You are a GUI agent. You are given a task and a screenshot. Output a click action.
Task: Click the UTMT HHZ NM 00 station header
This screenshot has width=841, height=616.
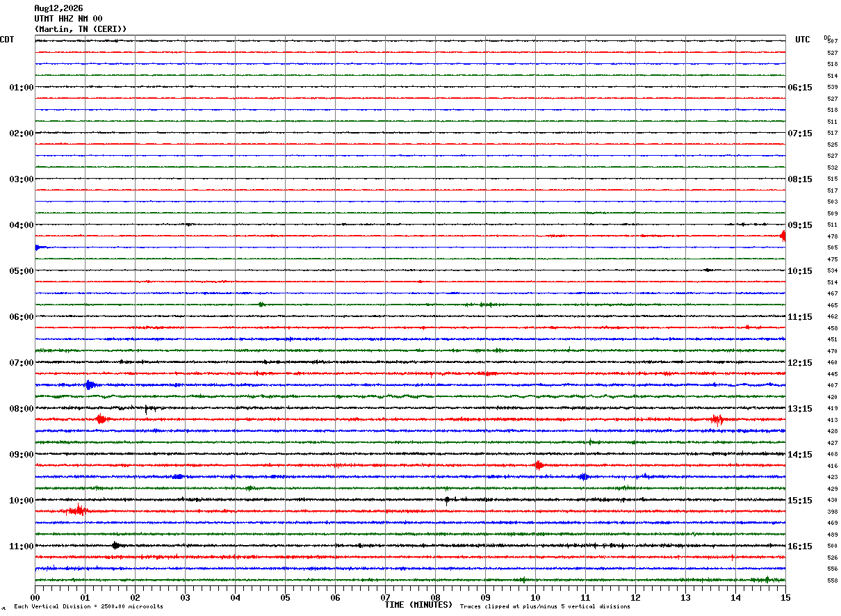coord(68,19)
